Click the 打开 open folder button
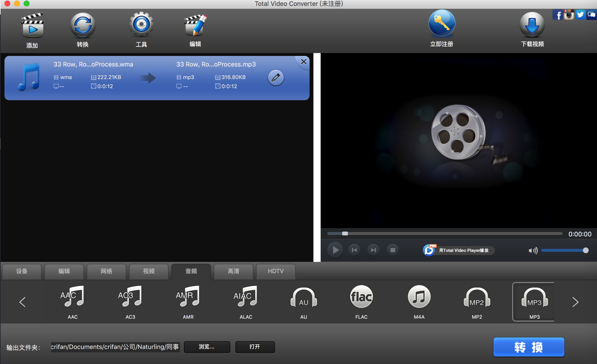 (x=255, y=347)
